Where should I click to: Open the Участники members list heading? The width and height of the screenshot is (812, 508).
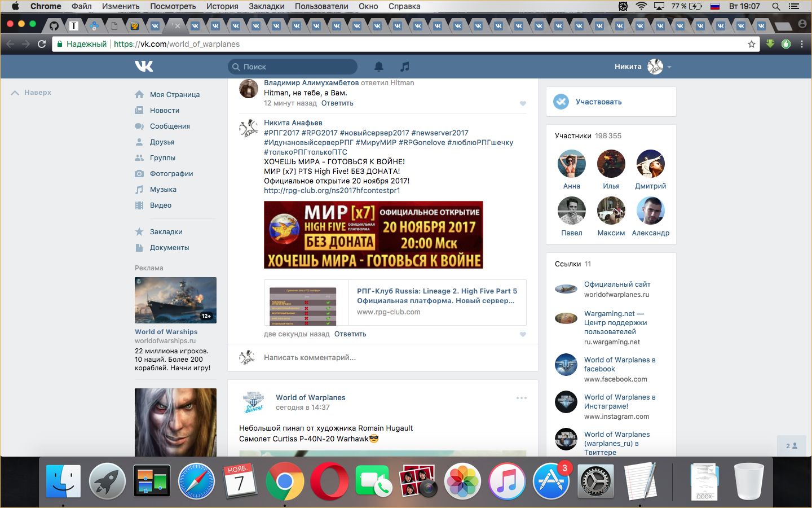[x=573, y=136]
